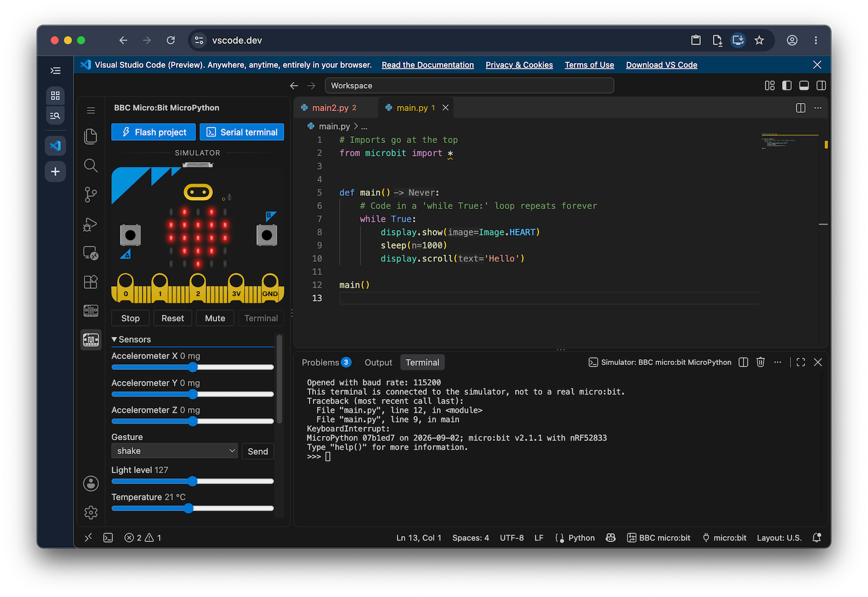The height and width of the screenshot is (597, 868).
Task: Open Read the Documentation link
Action: (428, 65)
